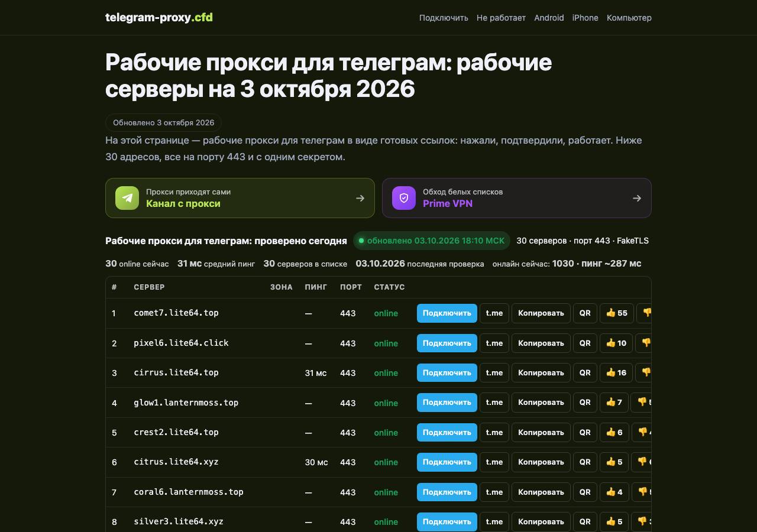Image resolution: width=757 pixels, height=532 pixels.
Task: Connect to comet7.lite64.top with Подключить
Action: point(447,313)
